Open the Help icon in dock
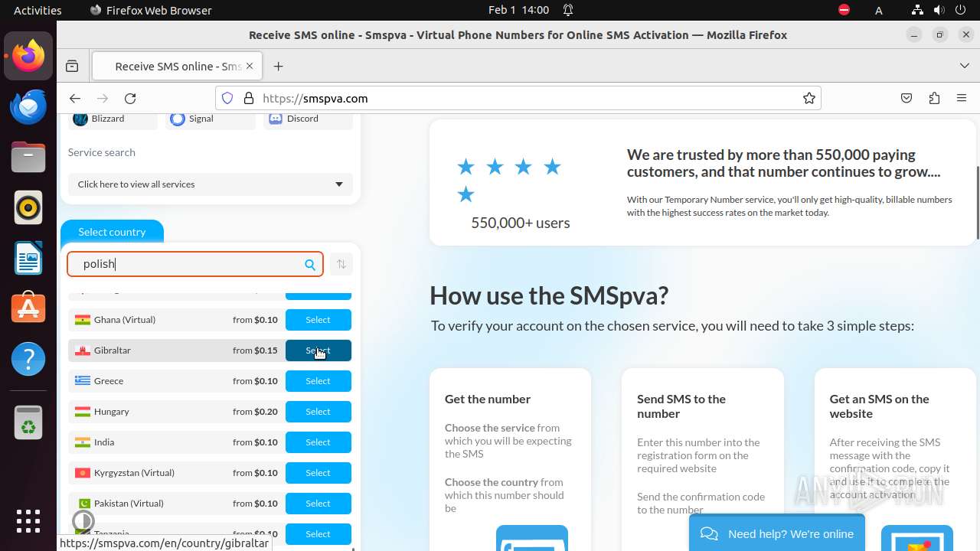This screenshot has width=980, height=551. click(28, 359)
